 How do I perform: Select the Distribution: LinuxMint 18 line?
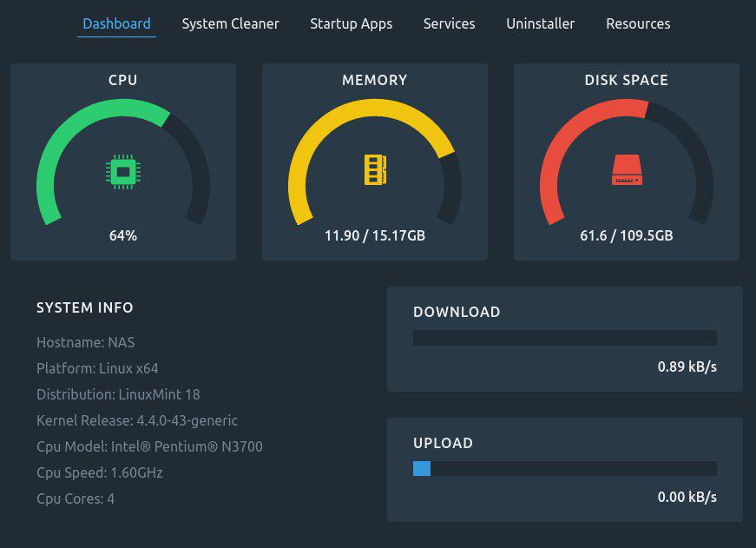118,394
